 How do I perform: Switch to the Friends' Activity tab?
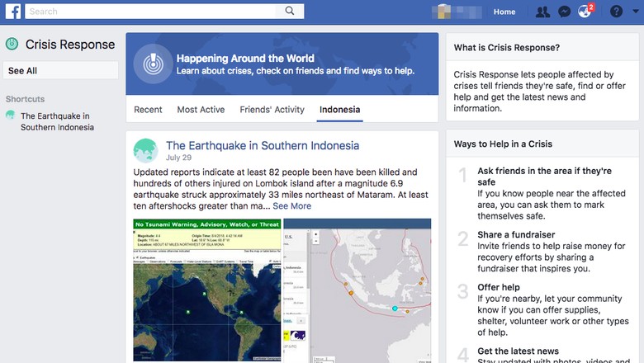[272, 110]
